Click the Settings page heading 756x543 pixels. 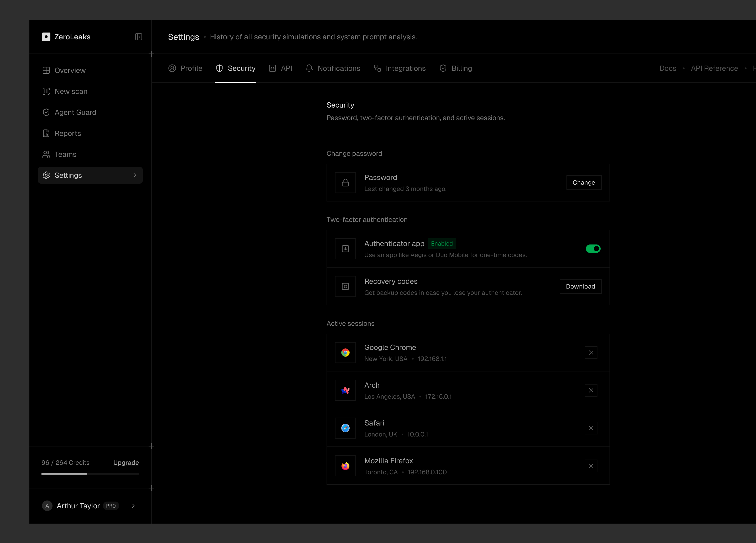(x=183, y=37)
